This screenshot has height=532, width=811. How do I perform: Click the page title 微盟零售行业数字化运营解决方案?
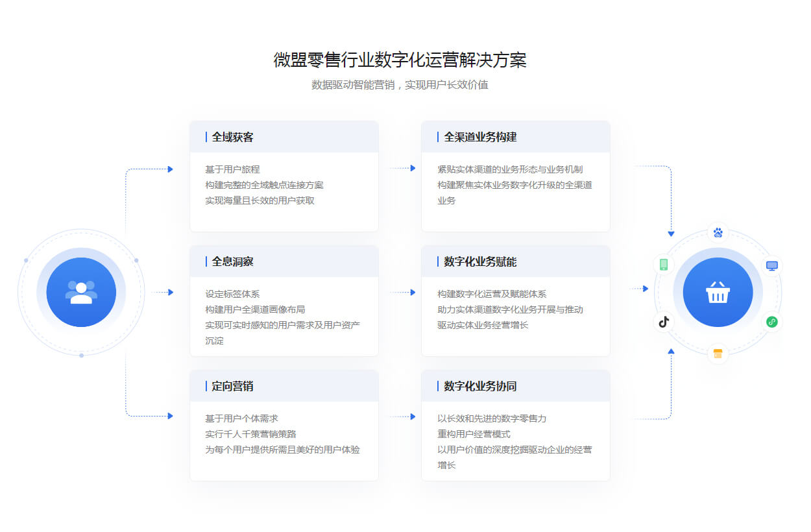click(400, 60)
